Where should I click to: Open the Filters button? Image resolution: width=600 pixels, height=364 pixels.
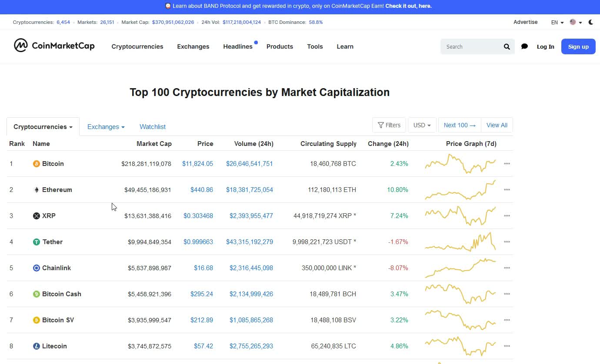tap(389, 125)
